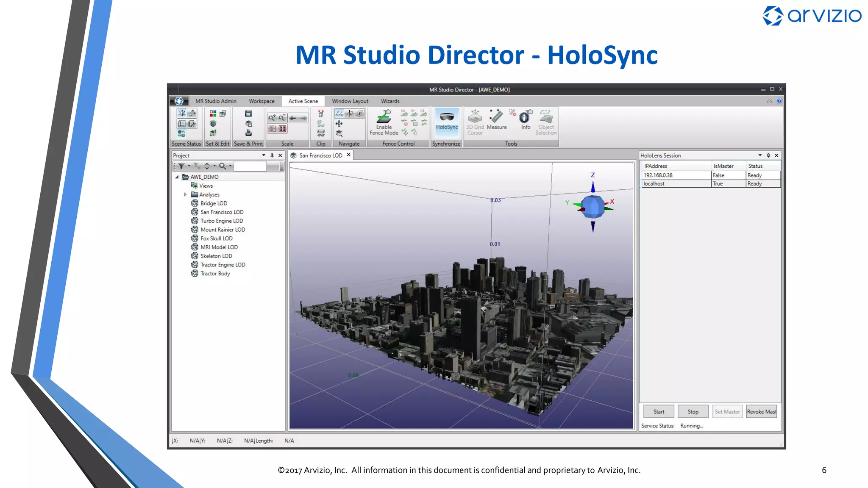Click the filter funnel icon in Project panel

[x=181, y=166]
